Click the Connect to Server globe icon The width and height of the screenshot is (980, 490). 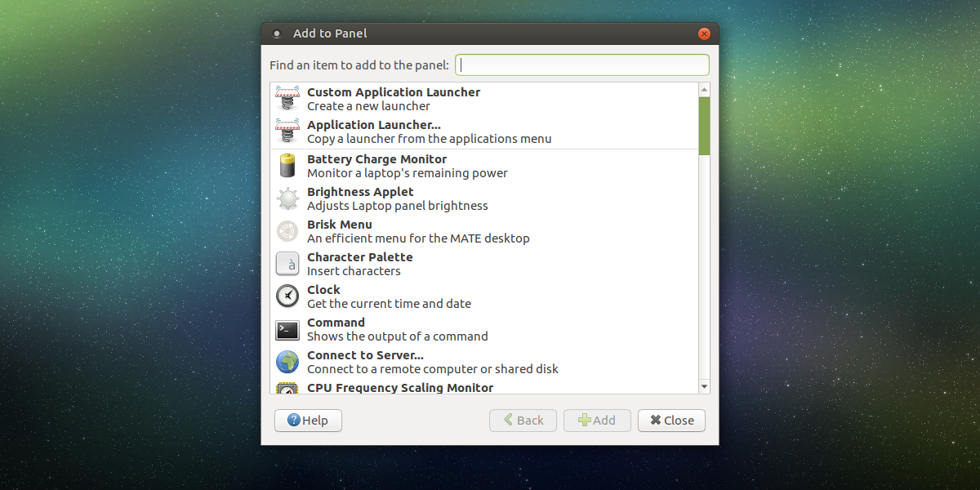(x=287, y=362)
